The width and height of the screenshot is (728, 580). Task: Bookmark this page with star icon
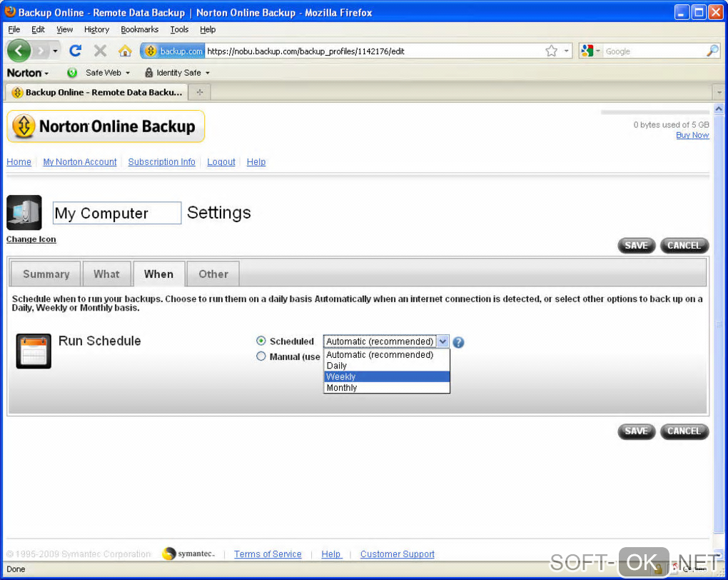(x=551, y=51)
